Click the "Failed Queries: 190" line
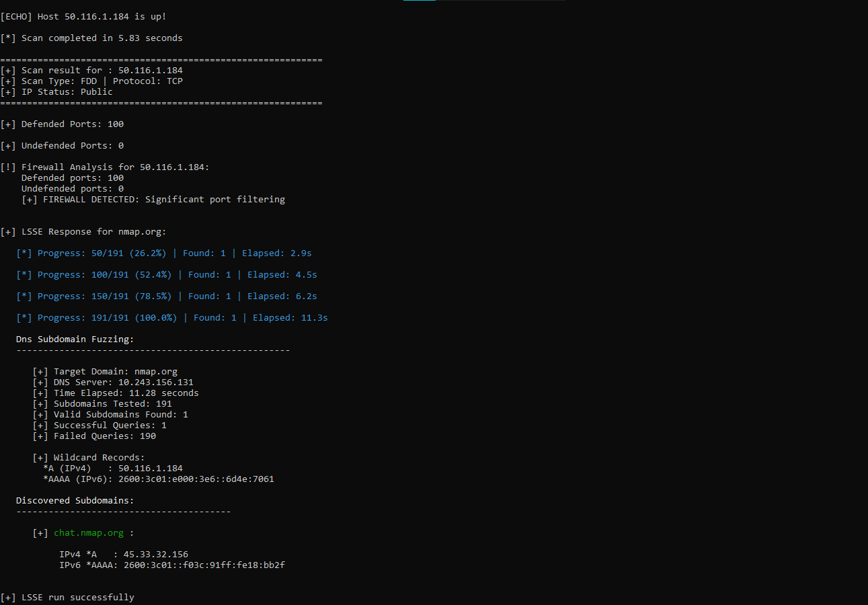Screen dimensions: 868x605 click(x=94, y=436)
